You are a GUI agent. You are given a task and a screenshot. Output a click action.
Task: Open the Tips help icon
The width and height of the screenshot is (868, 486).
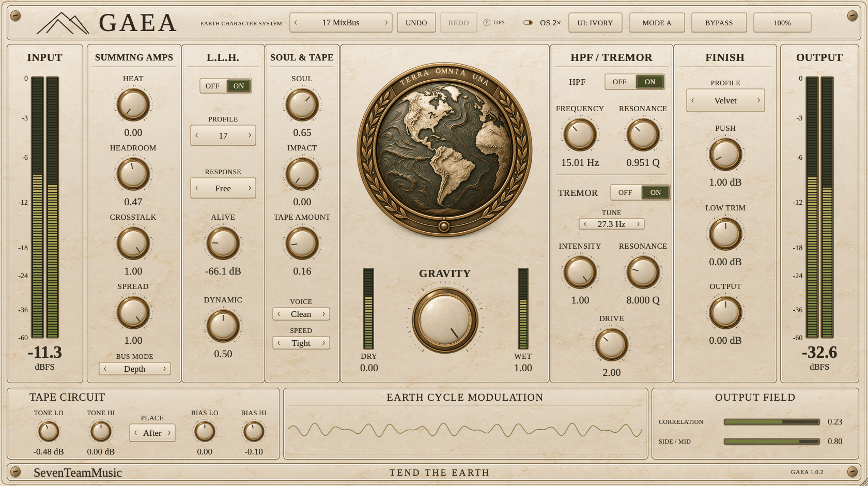point(486,23)
